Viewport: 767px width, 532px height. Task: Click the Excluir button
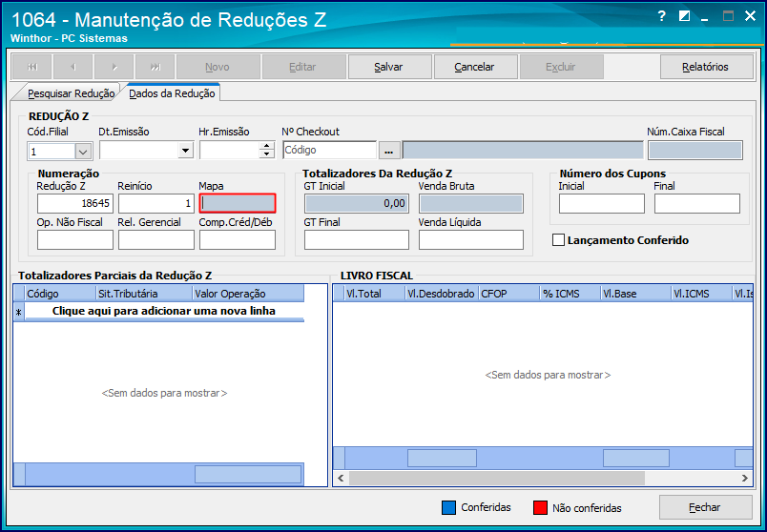pyautogui.click(x=561, y=67)
